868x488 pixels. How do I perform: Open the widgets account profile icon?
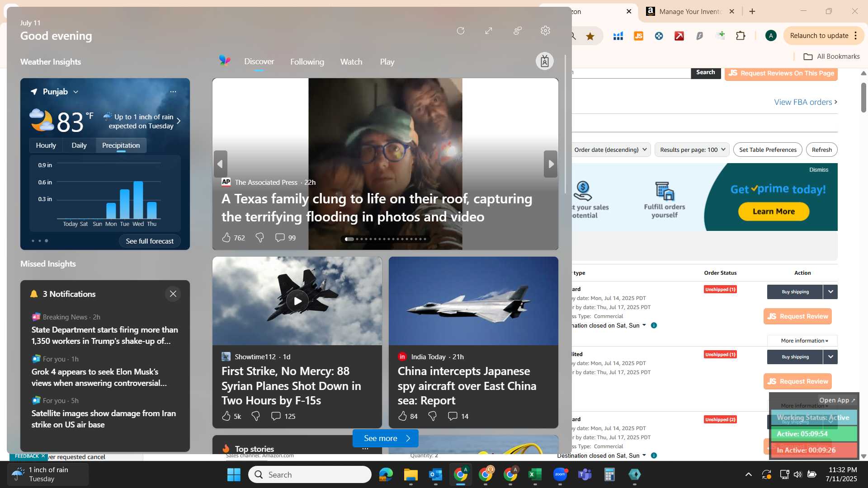click(518, 31)
